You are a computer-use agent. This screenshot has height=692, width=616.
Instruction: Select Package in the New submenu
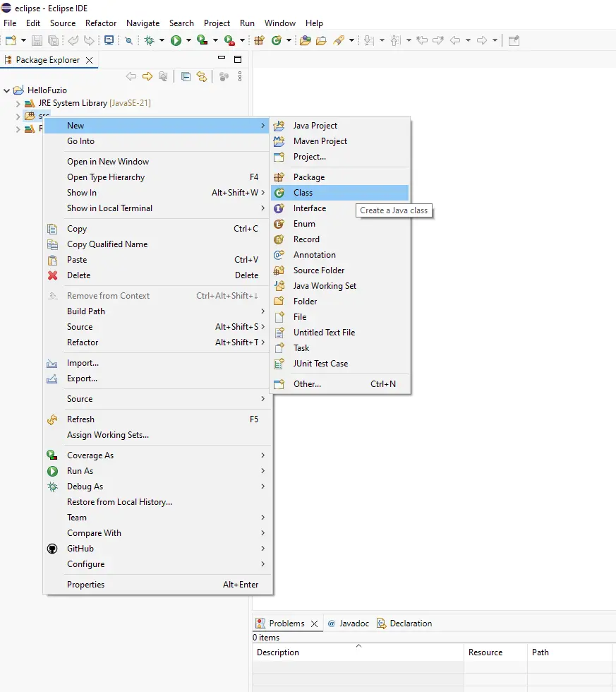click(340, 177)
